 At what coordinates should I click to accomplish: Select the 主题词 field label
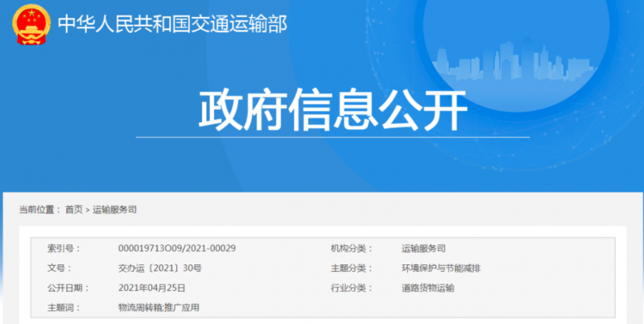[x=64, y=308]
